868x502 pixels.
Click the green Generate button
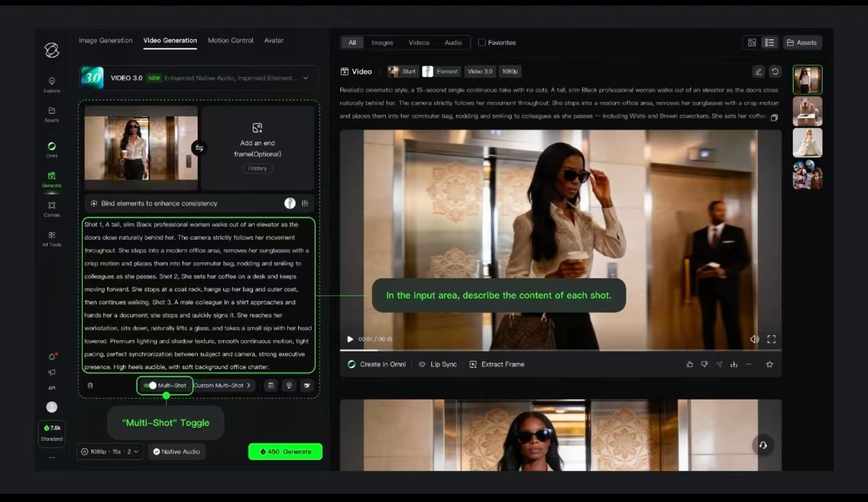(x=285, y=451)
